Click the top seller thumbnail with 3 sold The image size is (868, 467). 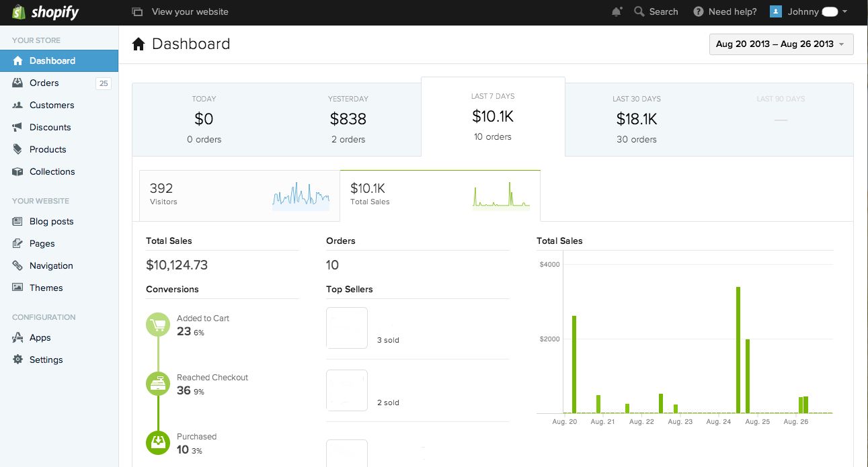(x=346, y=327)
